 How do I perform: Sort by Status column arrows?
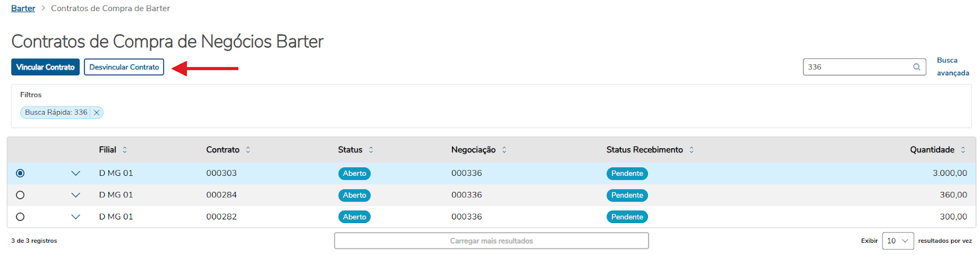click(371, 150)
